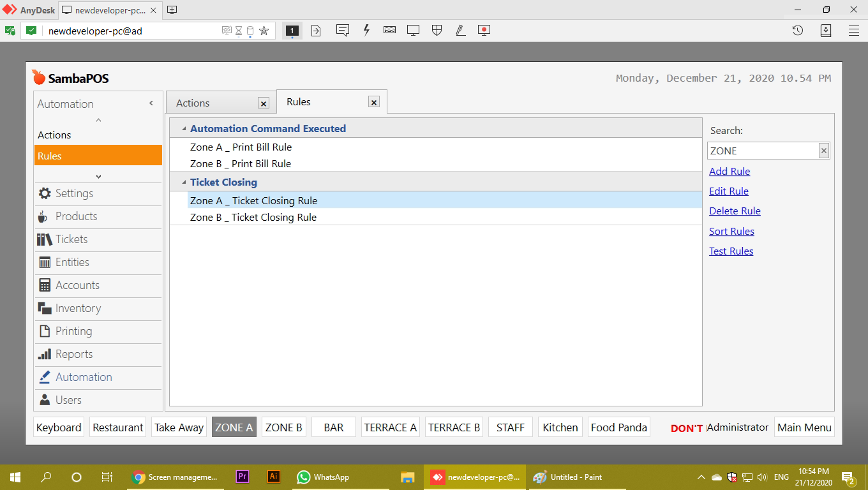Click the Test Rules link
Viewport: 868px width, 490px height.
click(x=731, y=251)
